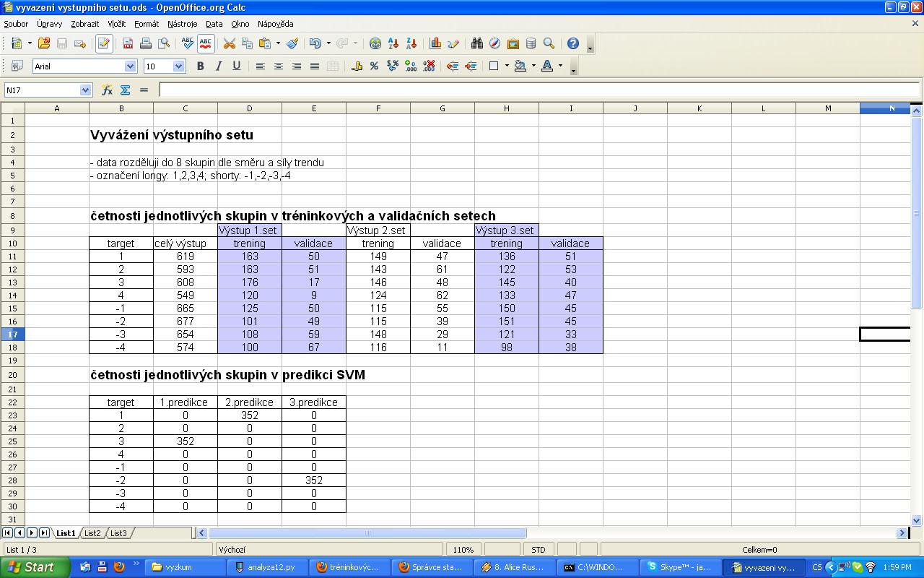Export the spreadsheet directly as PDF
This screenshot has height=578, width=924.
(x=128, y=43)
